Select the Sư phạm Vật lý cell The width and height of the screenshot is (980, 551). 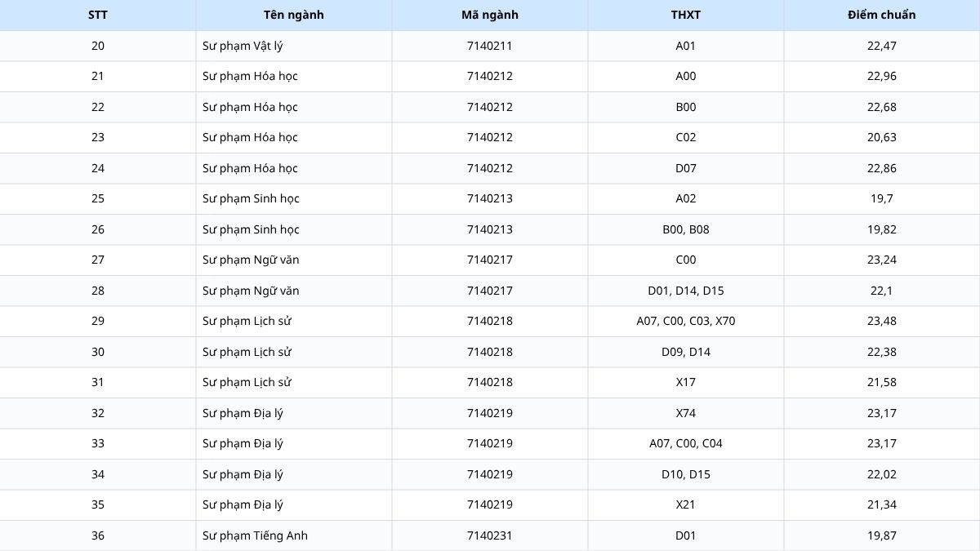pos(294,46)
